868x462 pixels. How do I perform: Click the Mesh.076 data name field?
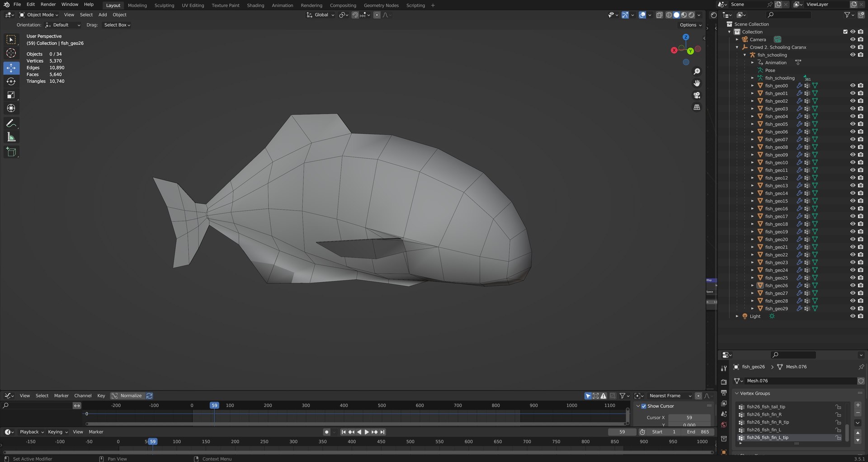[x=800, y=381]
